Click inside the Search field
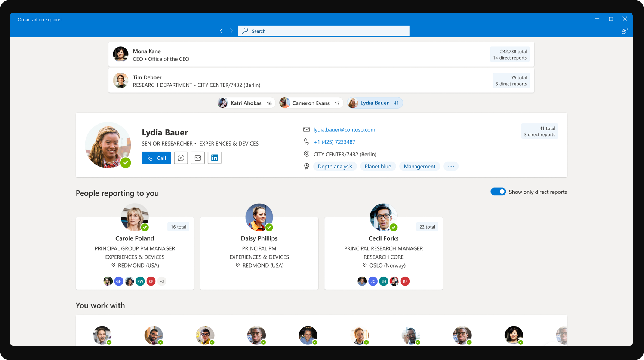The image size is (644, 360). pyautogui.click(x=329, y=31)
